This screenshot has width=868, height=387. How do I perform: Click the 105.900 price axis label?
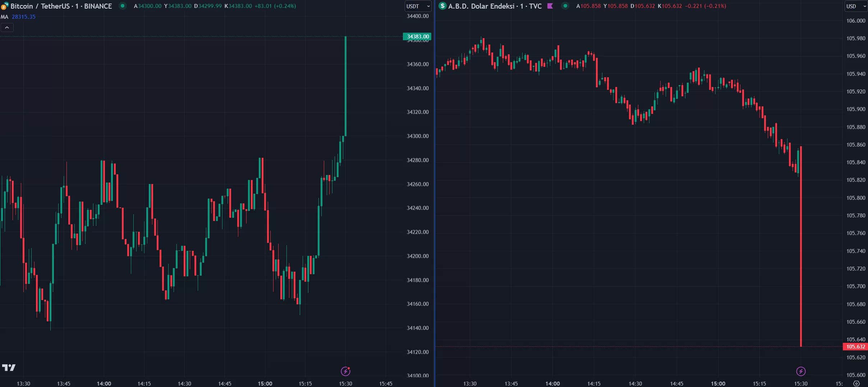tap(856, 109)
